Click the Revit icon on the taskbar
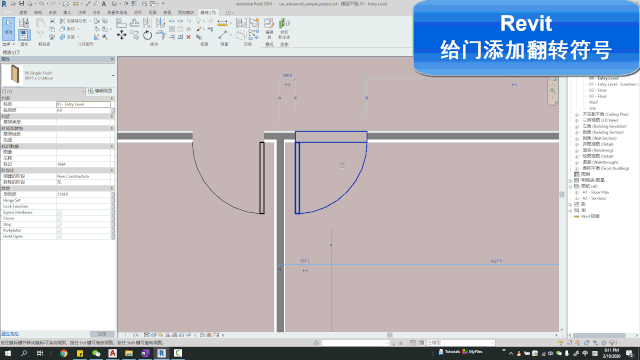This screenshot has width=640, height=360. tap(162, 353)
